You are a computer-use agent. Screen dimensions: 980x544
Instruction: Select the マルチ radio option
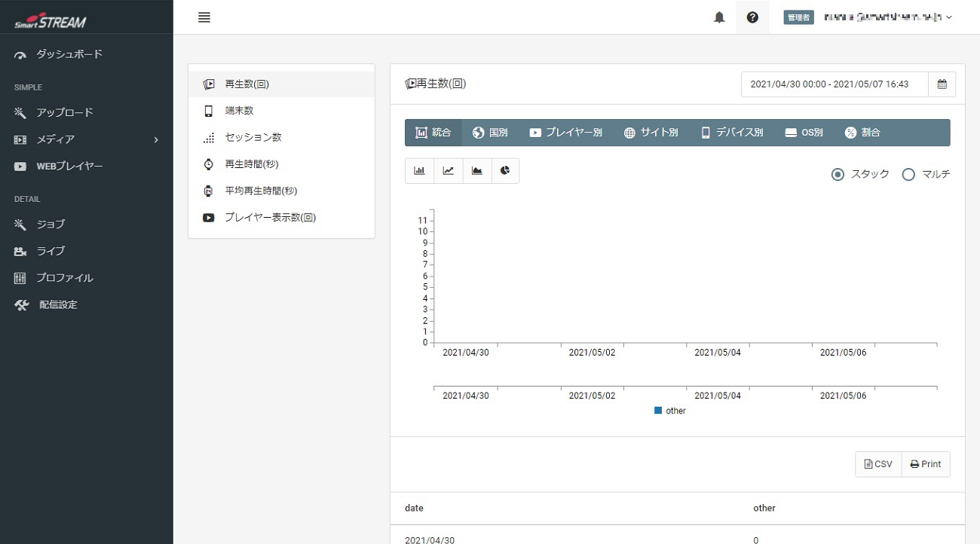(908, 175)
